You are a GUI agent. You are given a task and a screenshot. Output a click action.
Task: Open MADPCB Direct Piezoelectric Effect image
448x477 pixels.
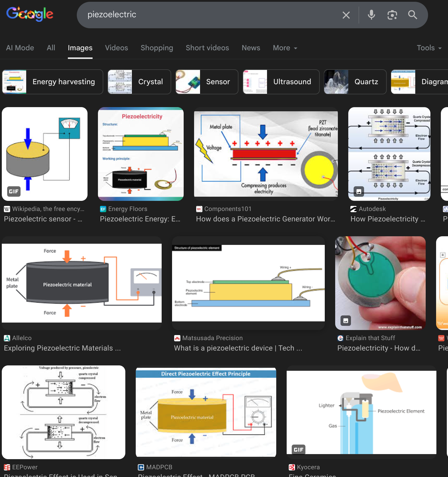(206, 412)
